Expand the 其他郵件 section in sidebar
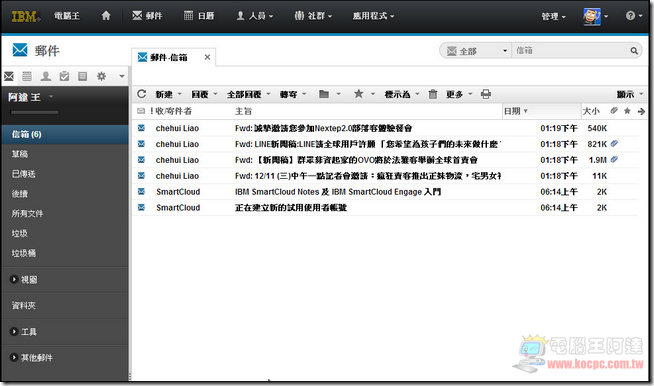 coord(31,358)
